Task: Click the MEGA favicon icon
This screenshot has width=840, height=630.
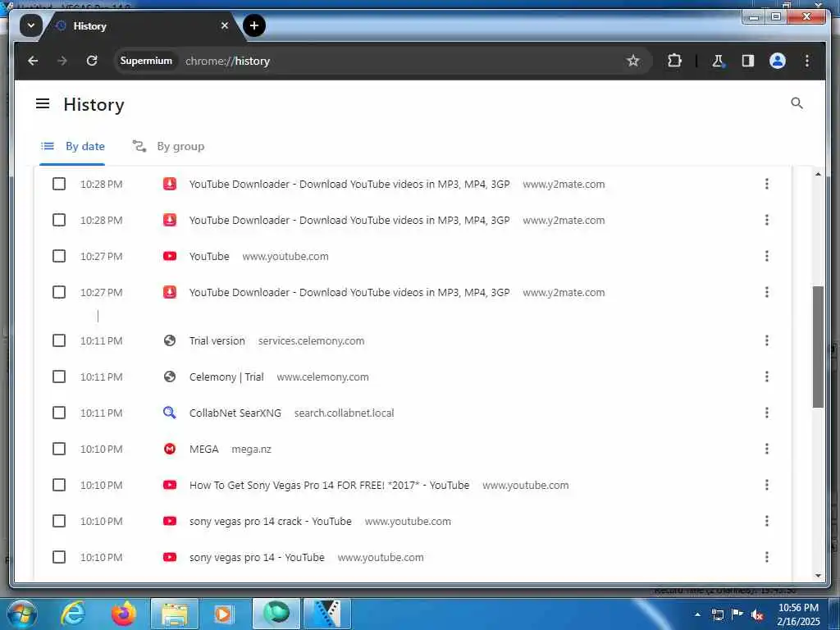Action: [x=170, y=449]
